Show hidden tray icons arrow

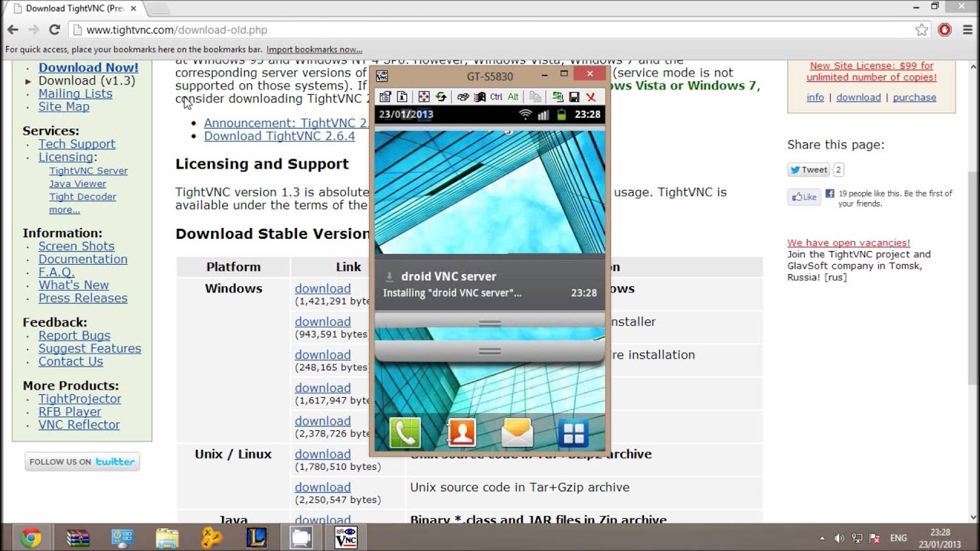tap(822, 538)
